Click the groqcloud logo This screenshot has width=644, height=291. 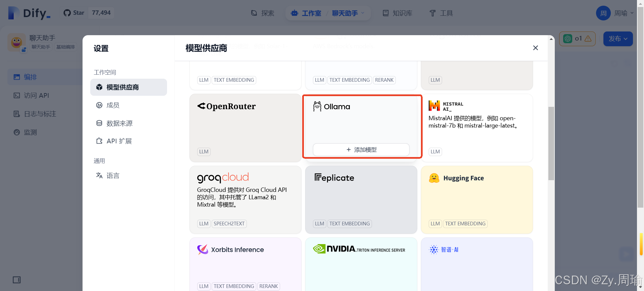(223, 177)
